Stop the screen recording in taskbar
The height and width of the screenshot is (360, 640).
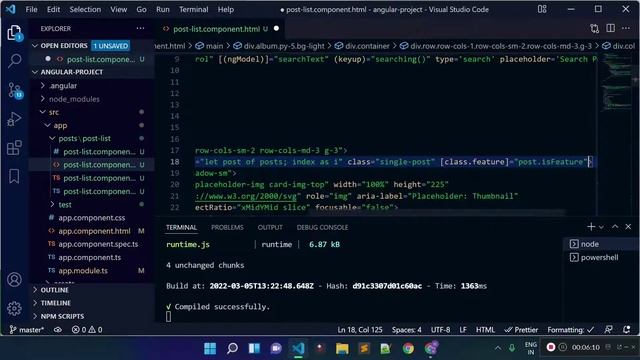click(x=551, y=347)
